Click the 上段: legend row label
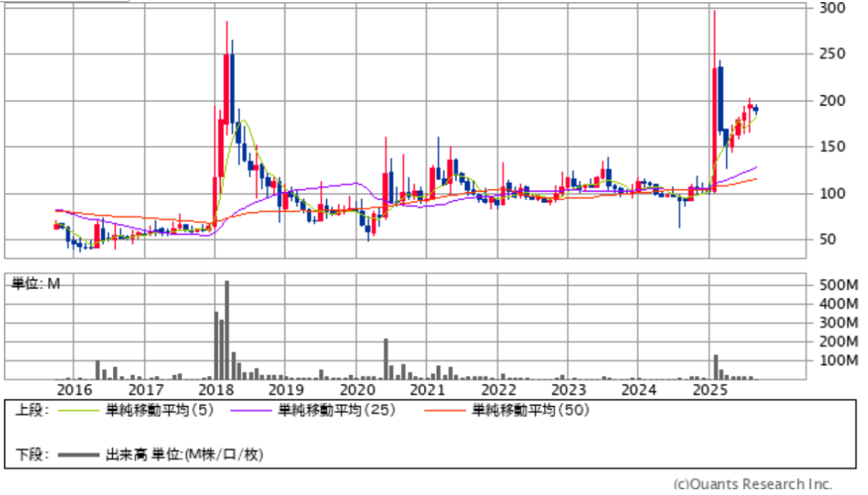 tap(32, 410)
